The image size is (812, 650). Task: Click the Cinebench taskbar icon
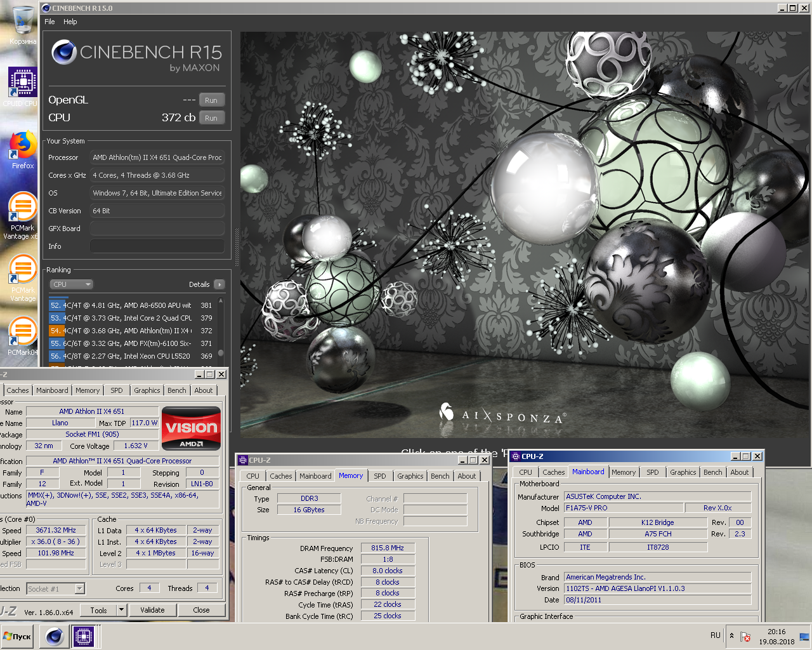click(55, 636)
